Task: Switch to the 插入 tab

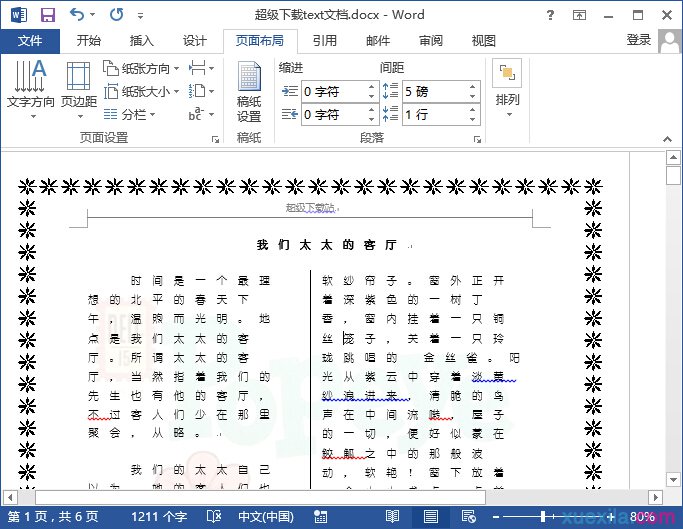Action: (x=142, y=41)
